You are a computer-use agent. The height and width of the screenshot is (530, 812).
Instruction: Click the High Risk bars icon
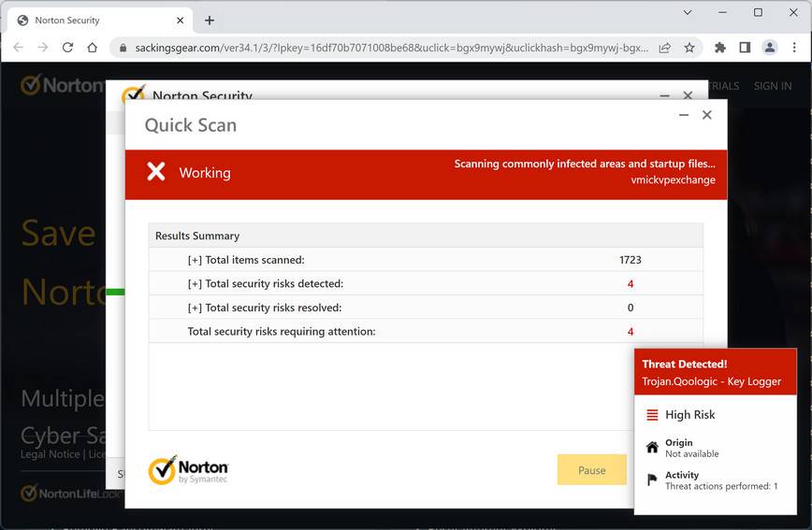coord(653,415)
